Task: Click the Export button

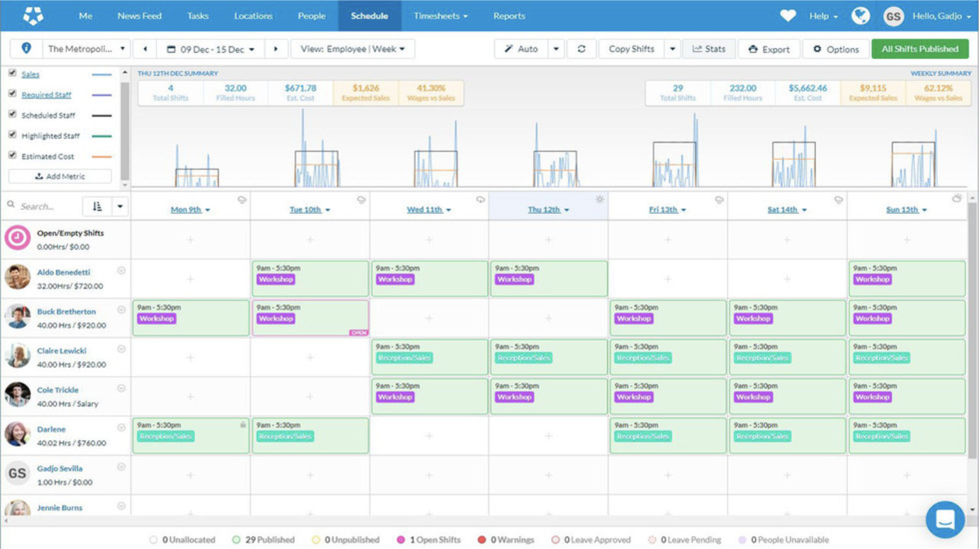Action: tap(768, 49)
